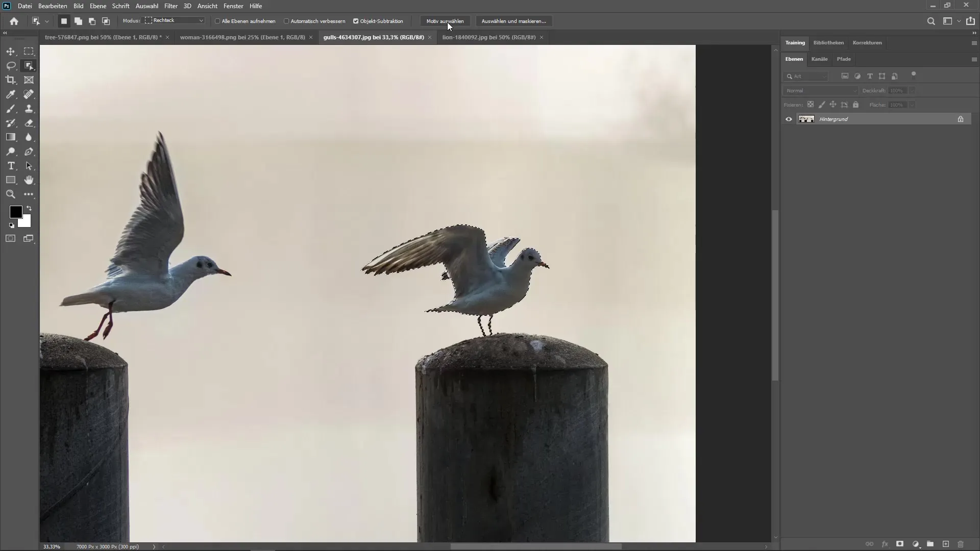Open the Edit Toolbar three-dots menu

click(x=29, y=194)
